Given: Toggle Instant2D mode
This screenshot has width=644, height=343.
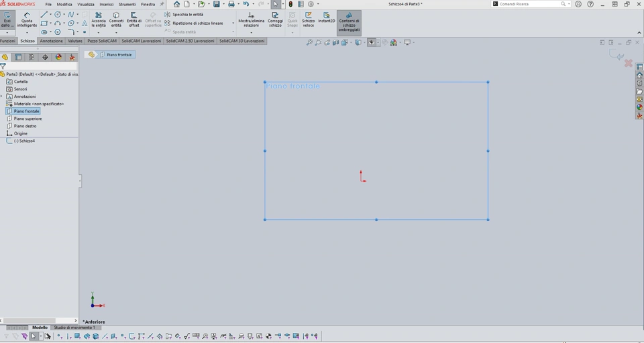Looking at the screenshot, I should click(x=327, y=17).
